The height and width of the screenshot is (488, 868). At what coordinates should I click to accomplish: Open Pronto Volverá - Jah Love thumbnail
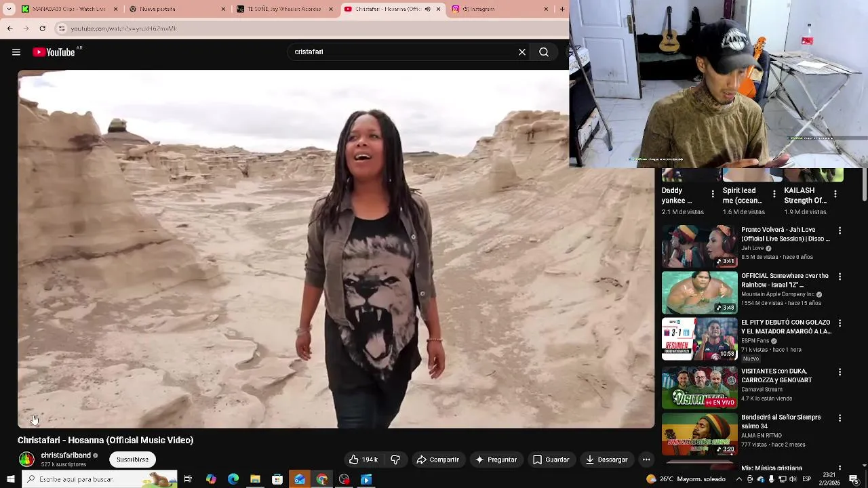coord(699,247)
